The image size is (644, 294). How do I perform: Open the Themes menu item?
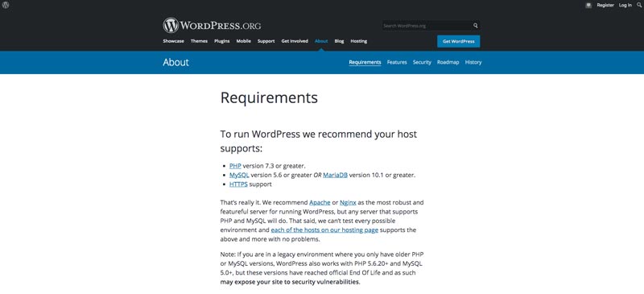tap(199, 41)
